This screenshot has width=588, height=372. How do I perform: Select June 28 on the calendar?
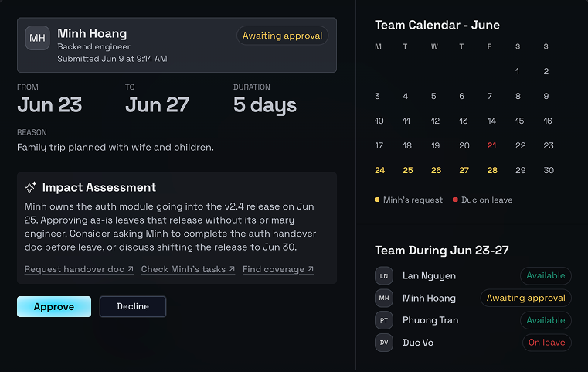click(492, 170)
